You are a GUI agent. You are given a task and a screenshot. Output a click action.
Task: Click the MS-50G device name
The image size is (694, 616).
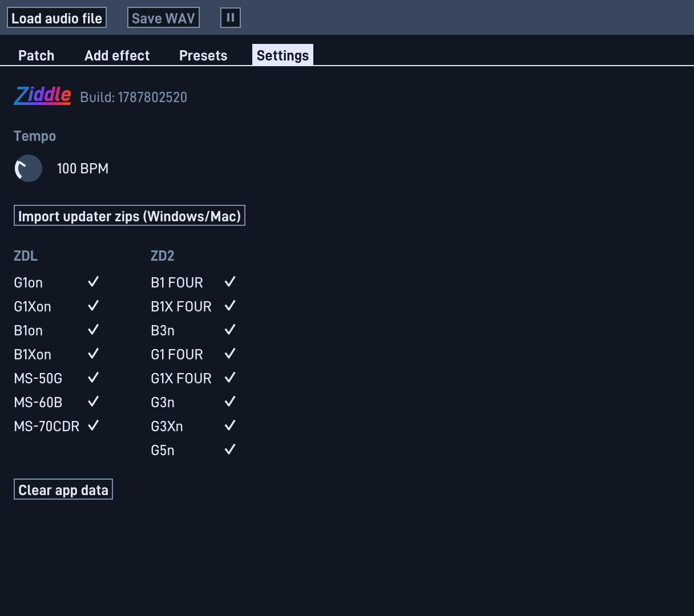(38, 378)
